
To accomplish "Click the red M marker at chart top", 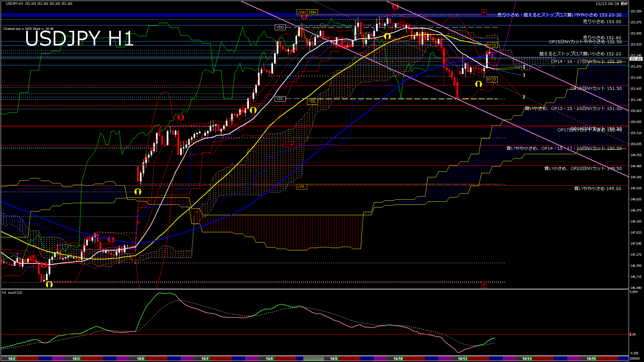I will (x=484, y=12).
